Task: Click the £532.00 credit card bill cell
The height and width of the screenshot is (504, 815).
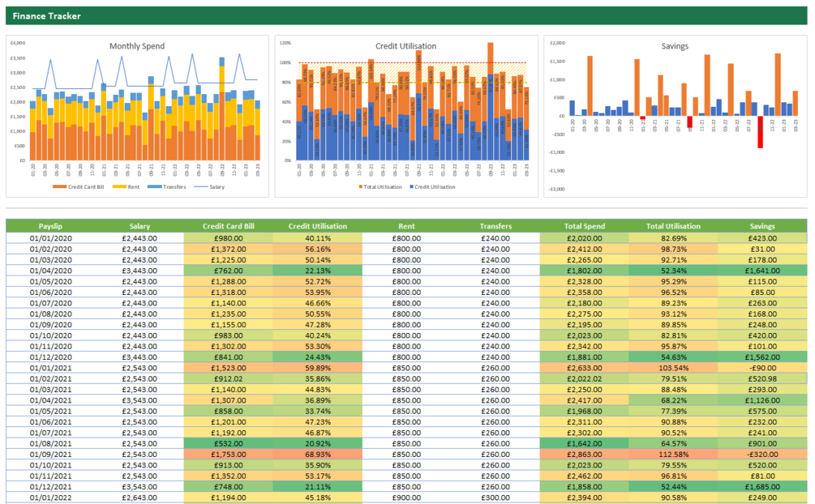Action: [x=228, y=444]
